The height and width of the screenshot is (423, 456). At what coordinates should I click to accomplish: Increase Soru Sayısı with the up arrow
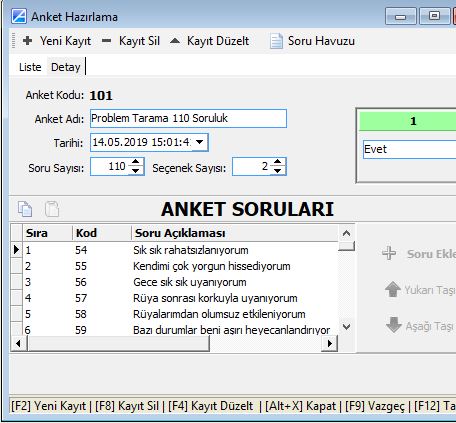point(136,162)
